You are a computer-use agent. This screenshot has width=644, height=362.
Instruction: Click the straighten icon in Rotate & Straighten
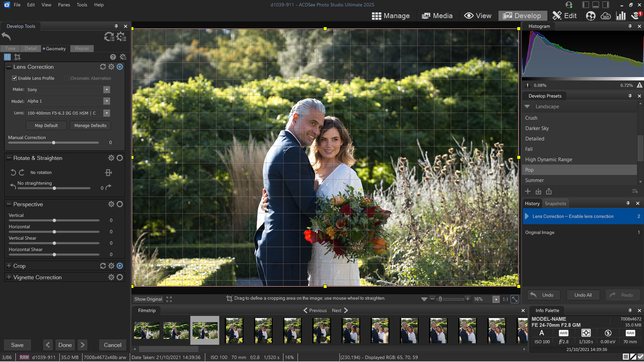pyautogui.click(x=108, y=172)
